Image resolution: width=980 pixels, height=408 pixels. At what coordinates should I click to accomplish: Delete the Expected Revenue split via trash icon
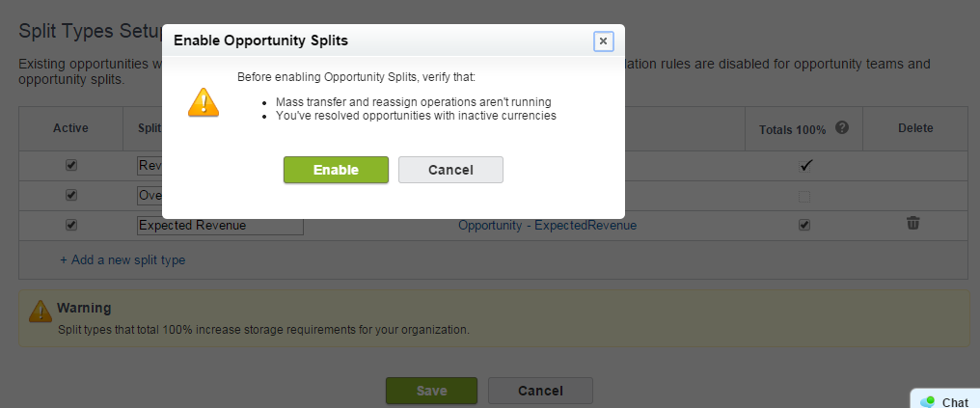(x=912, y=224)
